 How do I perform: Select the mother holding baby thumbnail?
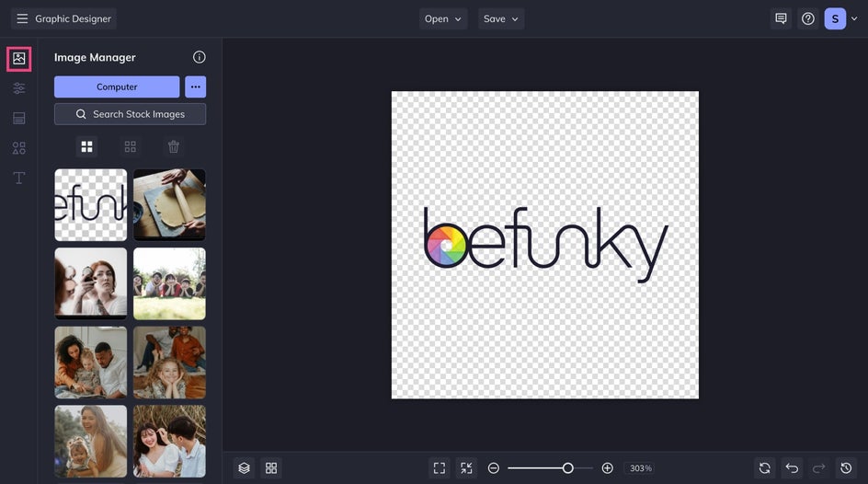[91, 441]
